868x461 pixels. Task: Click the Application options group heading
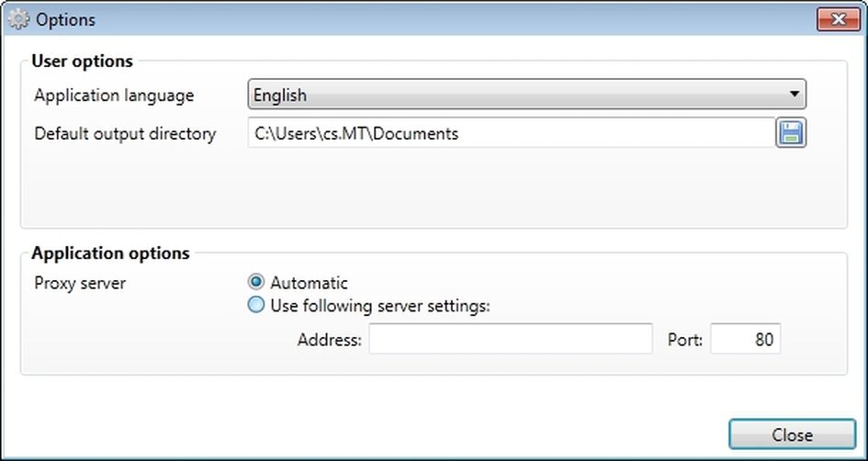110,253
